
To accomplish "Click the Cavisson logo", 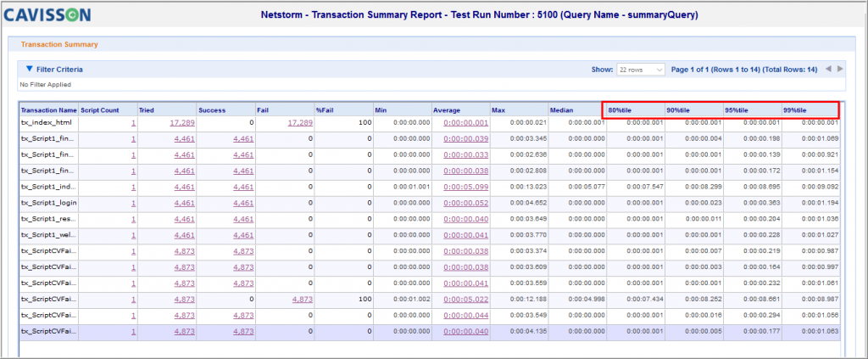I will point(47,15).
